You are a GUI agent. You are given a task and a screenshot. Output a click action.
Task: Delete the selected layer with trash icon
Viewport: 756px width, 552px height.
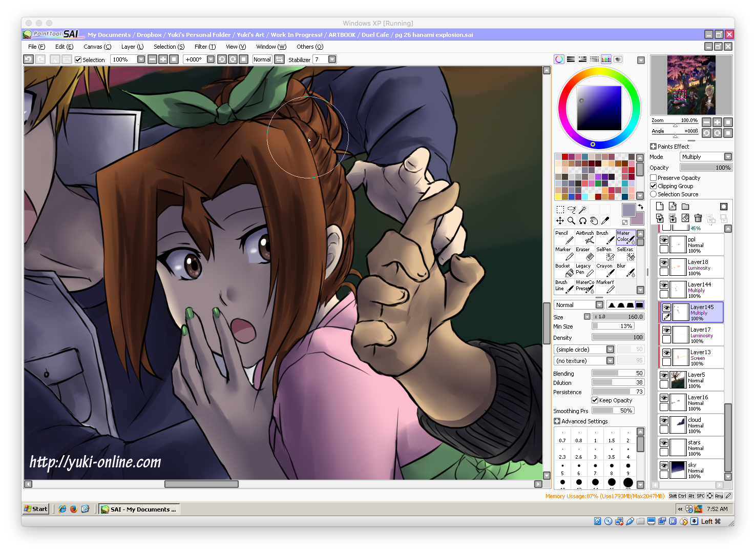(x=698, y=218)
